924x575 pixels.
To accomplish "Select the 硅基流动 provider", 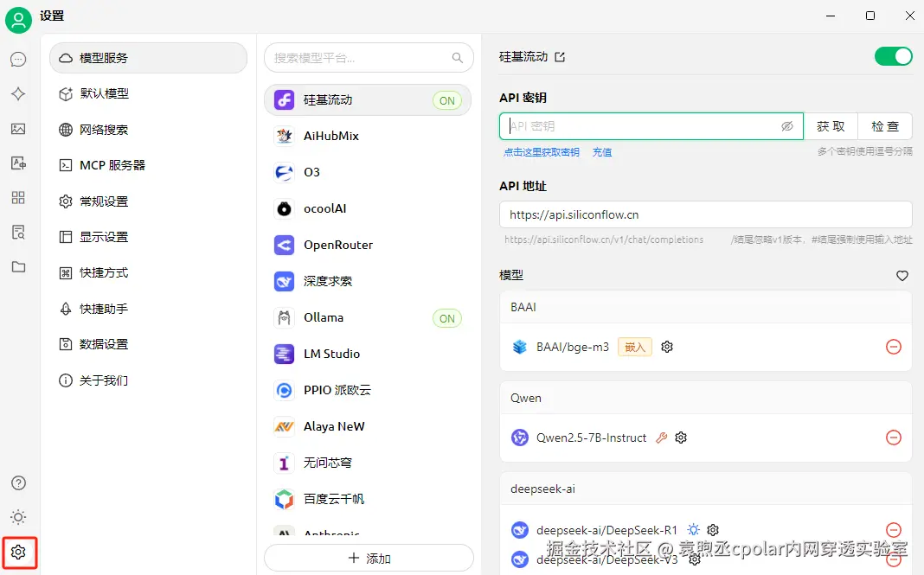I will pyautogui.click(x=368, y=100).
